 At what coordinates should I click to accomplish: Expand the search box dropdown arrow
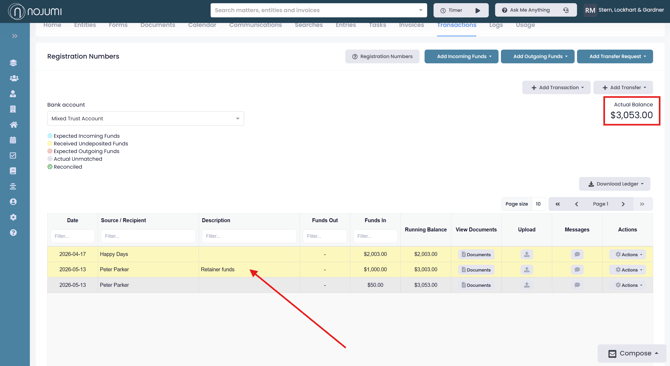pyautogui.click(x=420, y=10)
